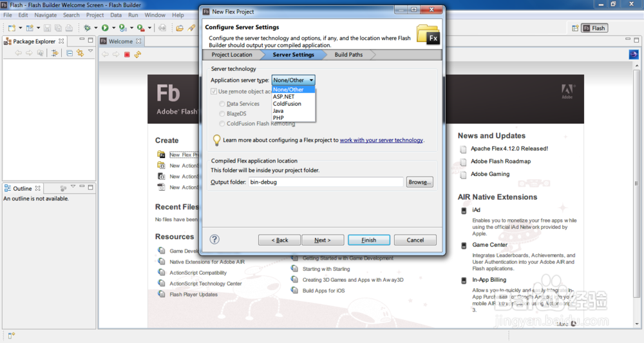Screen dimensions: 644x343
Task: Toggle Link with Editor in Package Explorer
Action: (80, 53)
